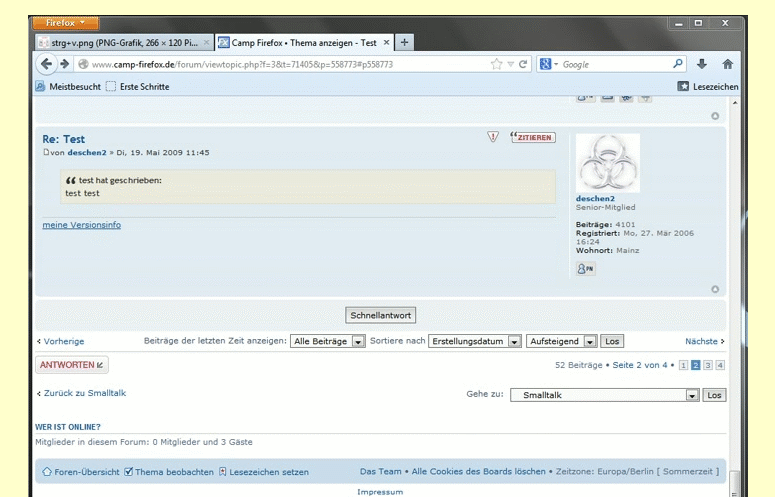
Task: Open the Google search engine dropdown
Action: coord(549,64)
